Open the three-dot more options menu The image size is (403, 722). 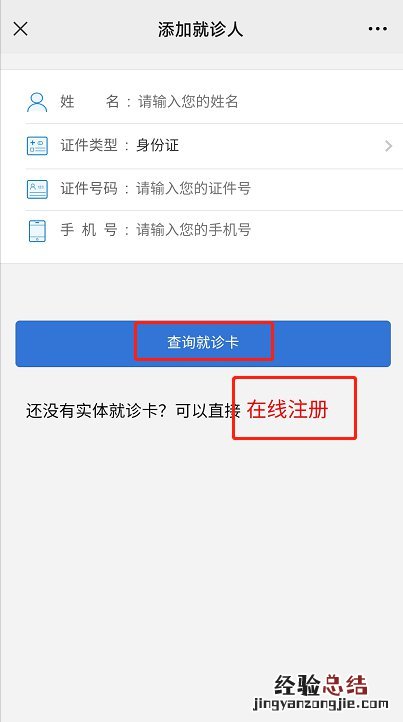click(x=378, y=29)
